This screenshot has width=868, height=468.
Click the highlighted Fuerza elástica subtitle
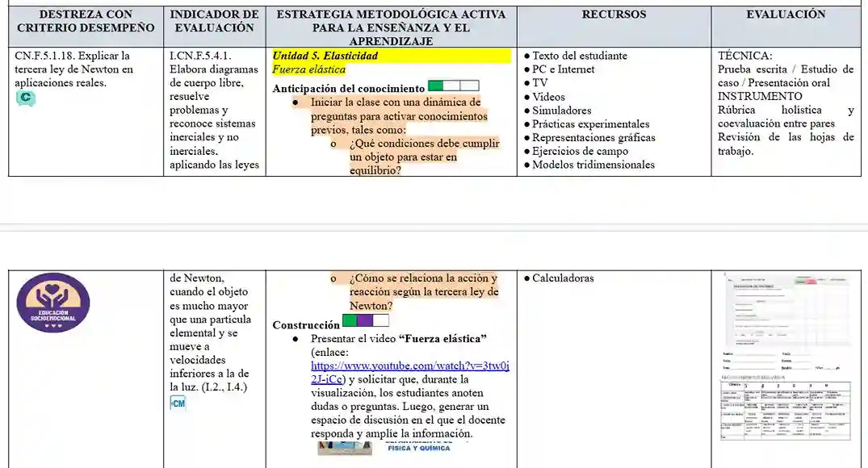[x=308, y=69]
